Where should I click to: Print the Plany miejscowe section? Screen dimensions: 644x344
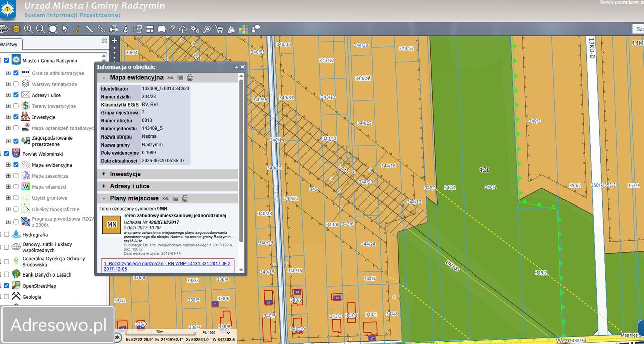(x=185, y=198)
